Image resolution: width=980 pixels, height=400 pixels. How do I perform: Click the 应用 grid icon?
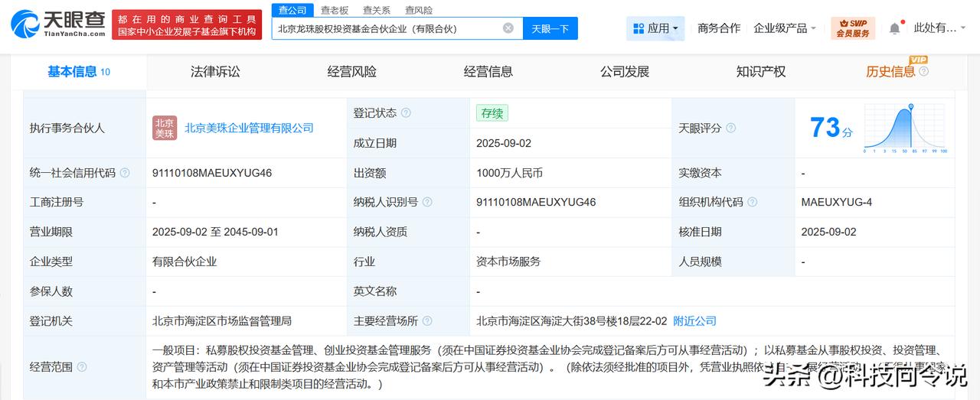638,28
